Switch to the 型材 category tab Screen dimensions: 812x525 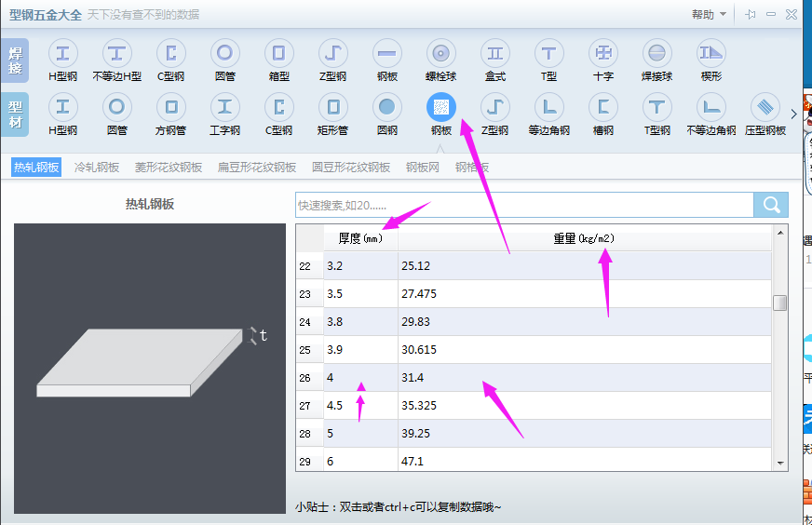point(15,114)
